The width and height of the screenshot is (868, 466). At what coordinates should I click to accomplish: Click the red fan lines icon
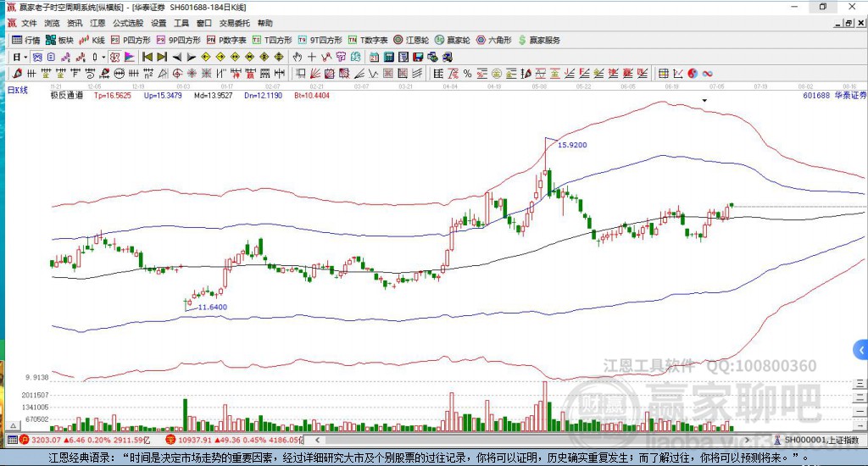315,73
